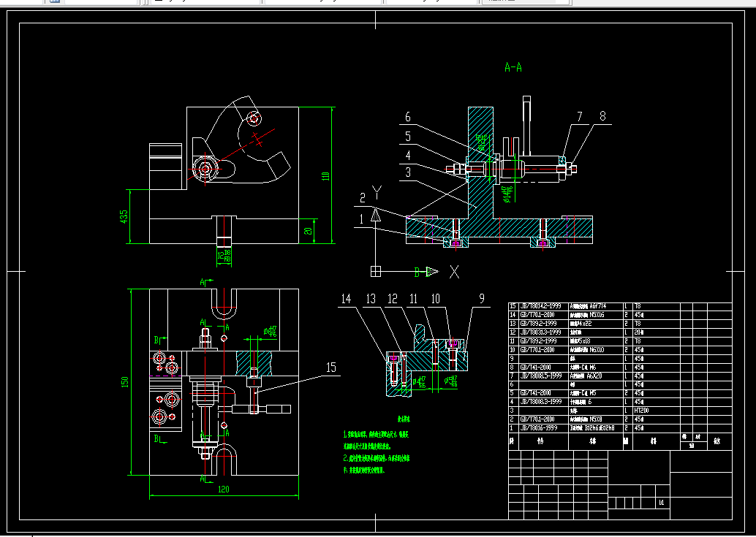Click the B12h6xB12h8 key name cell
This screenshot has height=537, width=756.
pos(592,428)
